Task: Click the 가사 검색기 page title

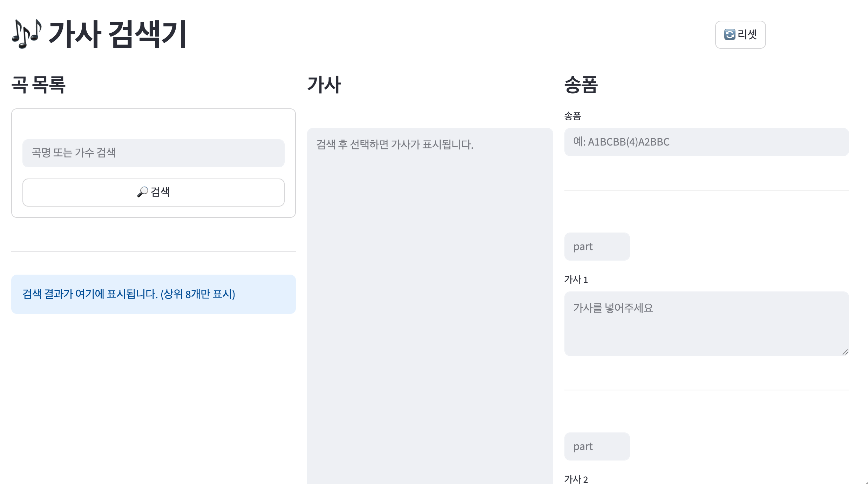Action: (x=117, y=34)
